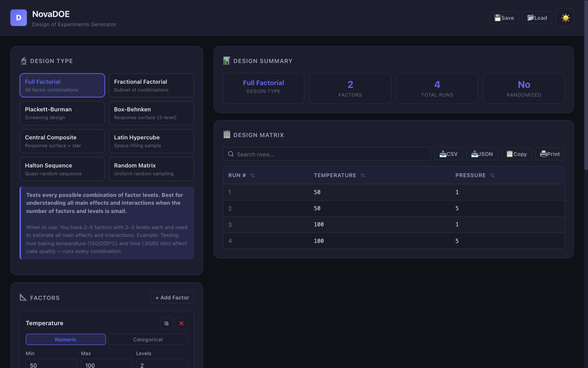588x368 pixels.
Task: Click the Randomized card showing No
Action: pos(524,88)
